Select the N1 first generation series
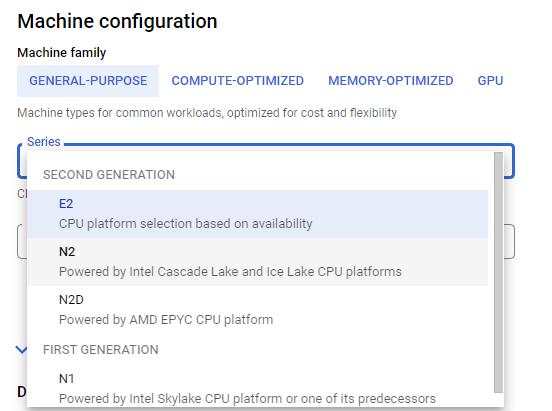Viewport: 552px width, 411px height. pyautogui.click(x=257, y=388)
